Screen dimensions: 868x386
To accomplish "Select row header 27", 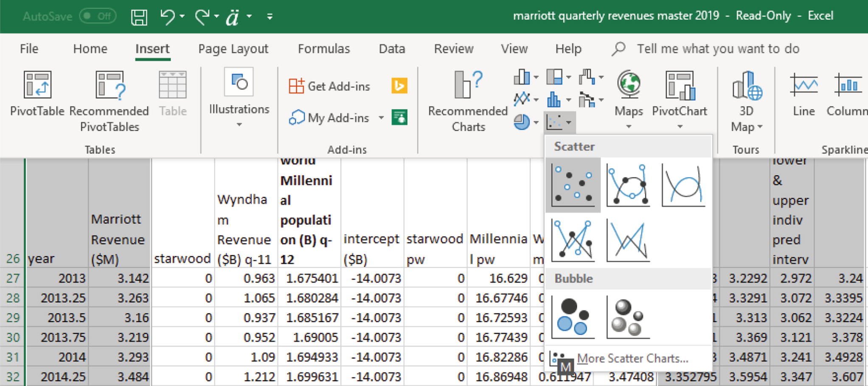I will coord(13,278).
